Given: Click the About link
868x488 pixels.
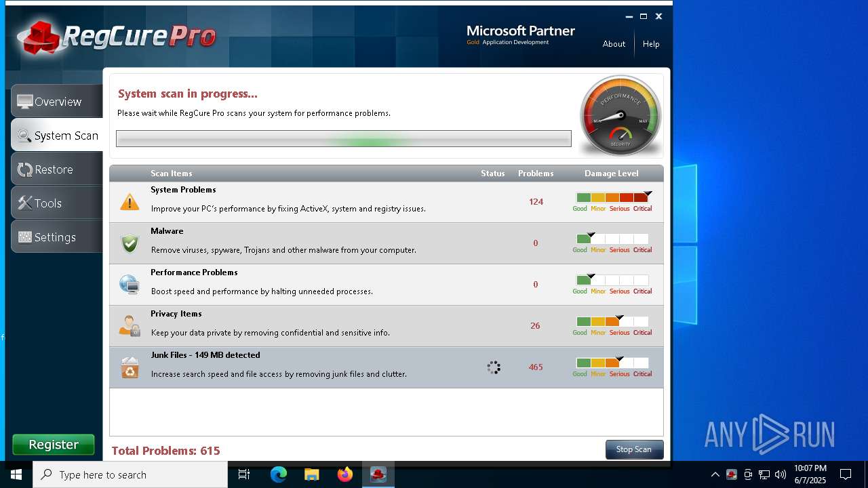Looking at the screenshot, I should (614, 44).
